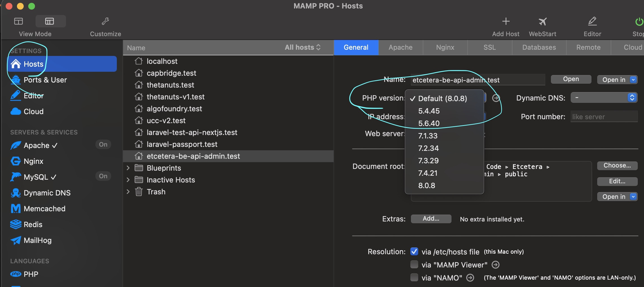Click the Customize wrench icon
This screenshot has width=644, height=287.
point(105,21)
